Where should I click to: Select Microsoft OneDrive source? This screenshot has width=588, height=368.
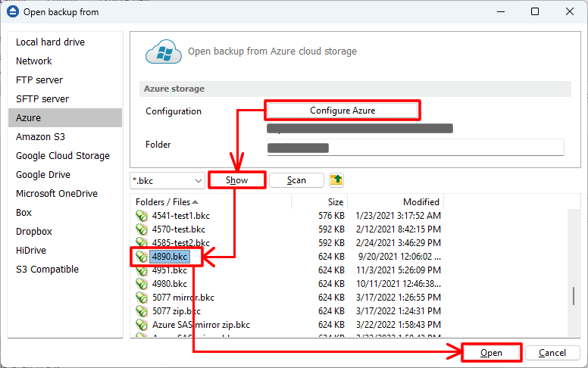(x=57, y=193)
